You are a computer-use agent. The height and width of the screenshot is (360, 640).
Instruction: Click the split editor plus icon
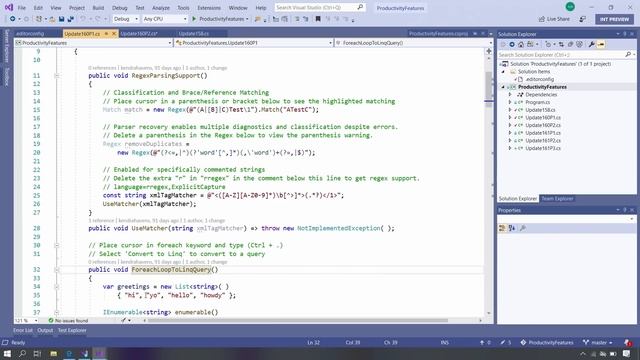[x=489, y=51]
